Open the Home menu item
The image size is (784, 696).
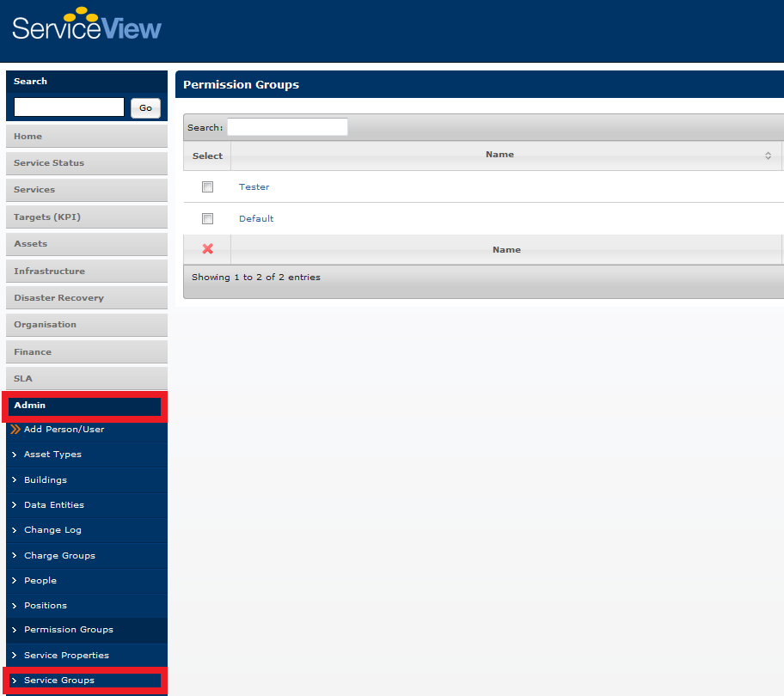click(x=87, y=137)
